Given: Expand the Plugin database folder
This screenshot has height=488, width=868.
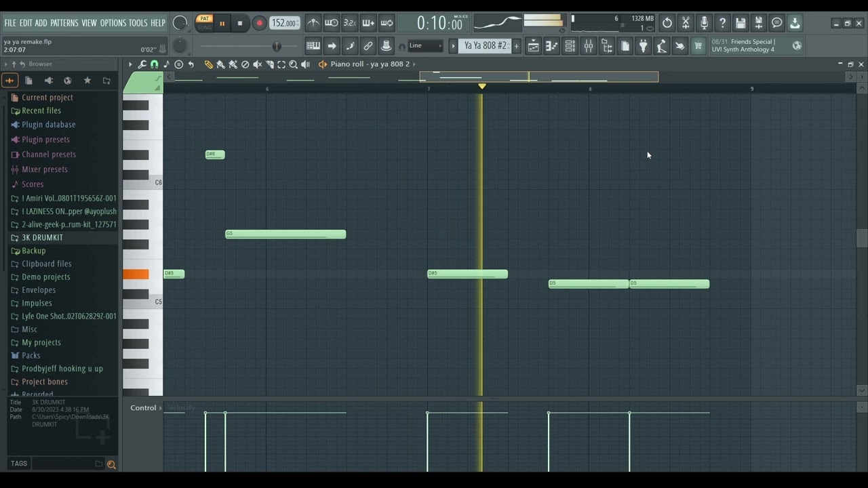Looking at the screenshot, I should 48,125.
